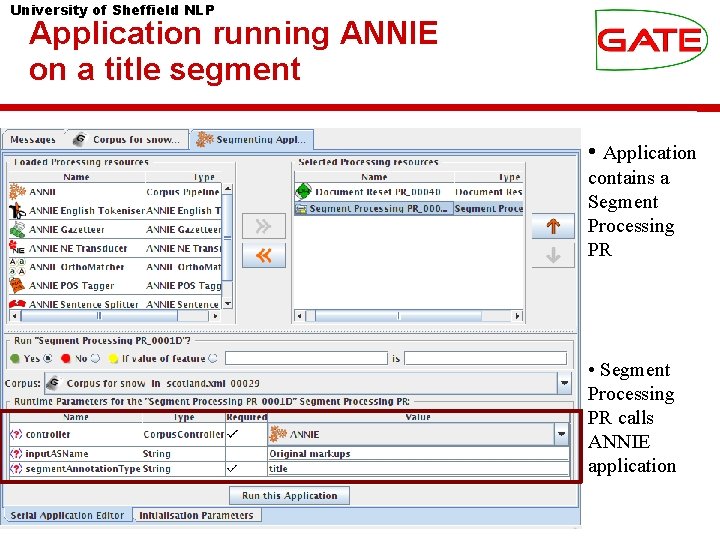The height and width of the screenshot is (540, 720).
Task: Click the feature value input field after 'is'
Action: tap(485, 358)
